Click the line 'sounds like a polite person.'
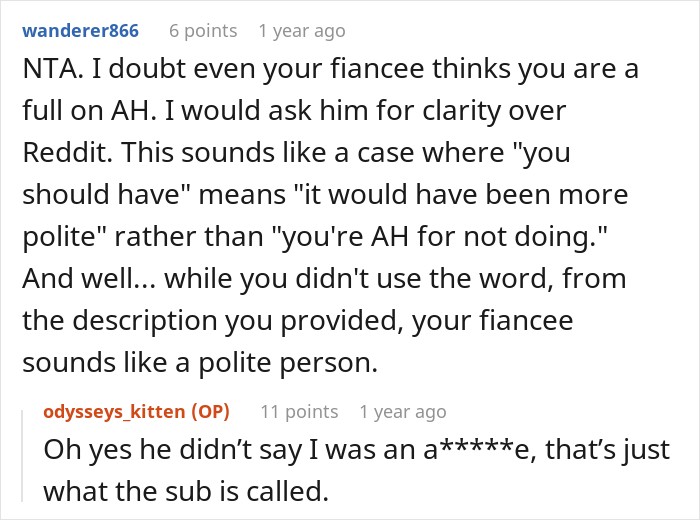The height and width of the screenshot is (520, 700). tap(200, 362)
